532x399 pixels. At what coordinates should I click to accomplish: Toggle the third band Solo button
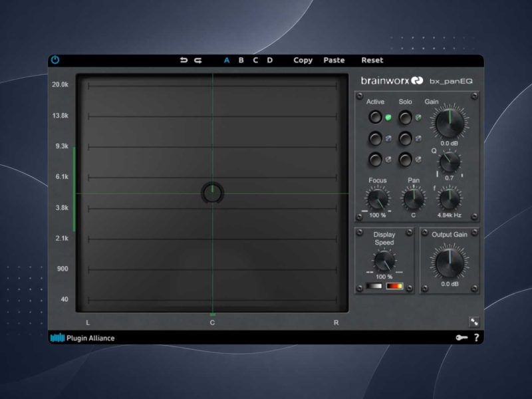(x=405, y=160)
